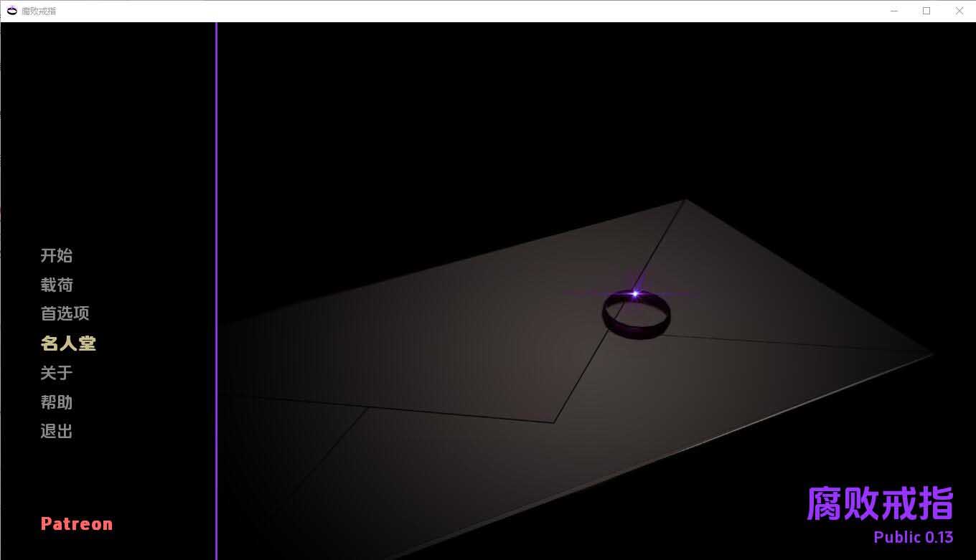Click 开始 to start the game
The width and height of the screenshot is (976, 560).
(57, 255)
